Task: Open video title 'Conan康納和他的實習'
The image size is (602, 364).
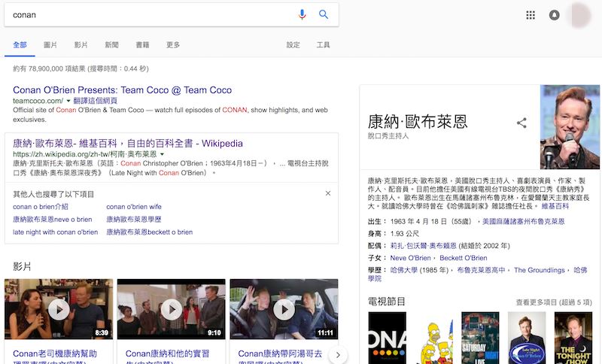Action: (167, 353)
